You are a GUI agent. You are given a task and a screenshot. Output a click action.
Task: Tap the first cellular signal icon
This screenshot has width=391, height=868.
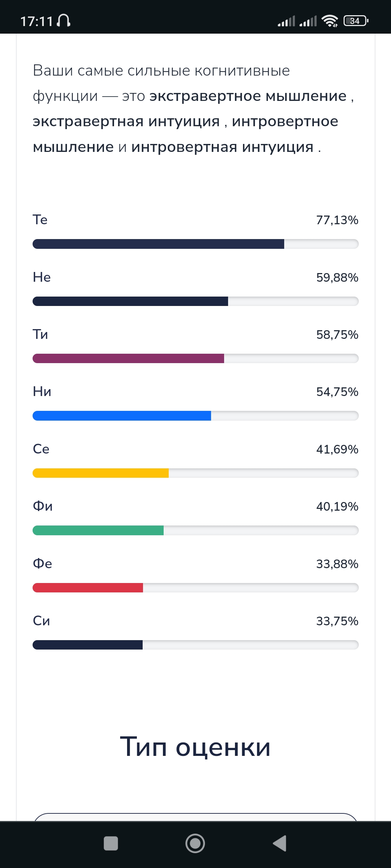coord(286,21)
